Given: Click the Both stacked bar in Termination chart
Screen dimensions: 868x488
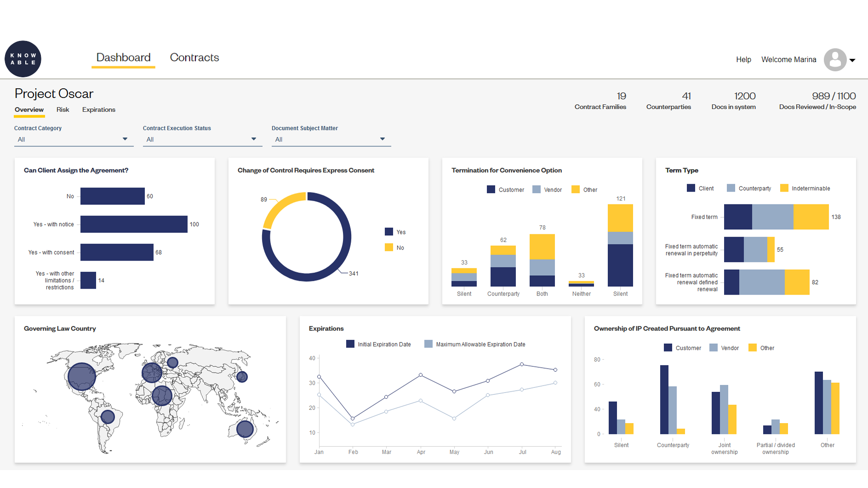Looking at the screenshot, I should coord(542,260).
